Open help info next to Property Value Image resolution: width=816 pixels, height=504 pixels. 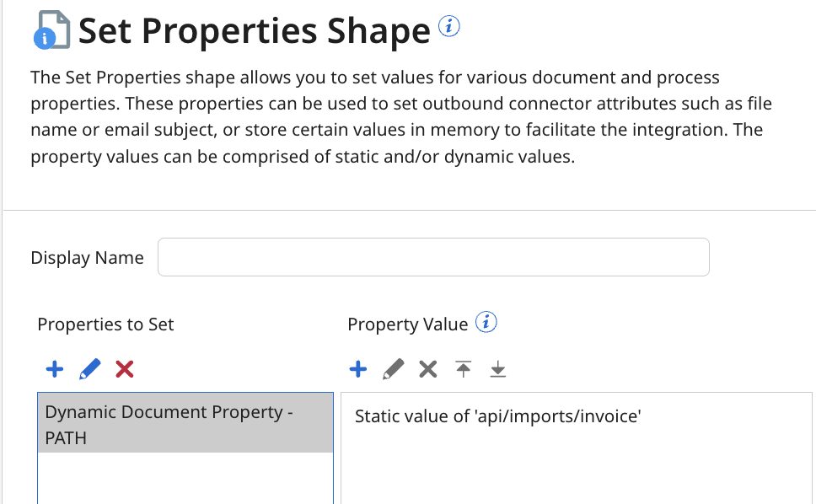pyautogui.click(x=486, y=323)
